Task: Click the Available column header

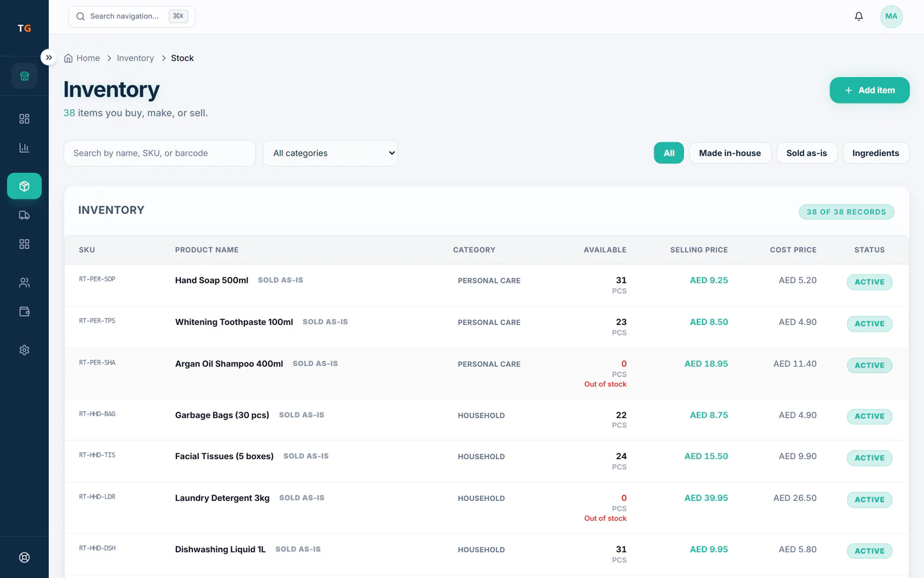Action: coord(605,250)
